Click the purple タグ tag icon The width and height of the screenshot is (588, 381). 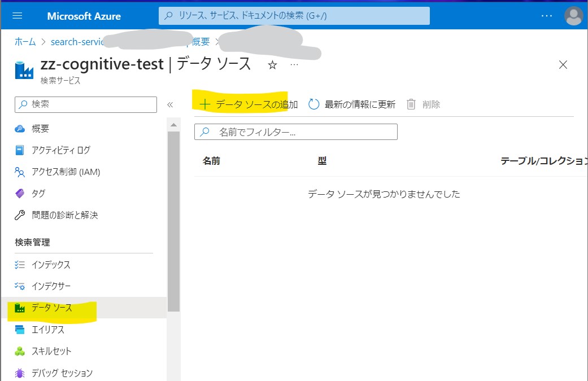(x=20, y=193)
